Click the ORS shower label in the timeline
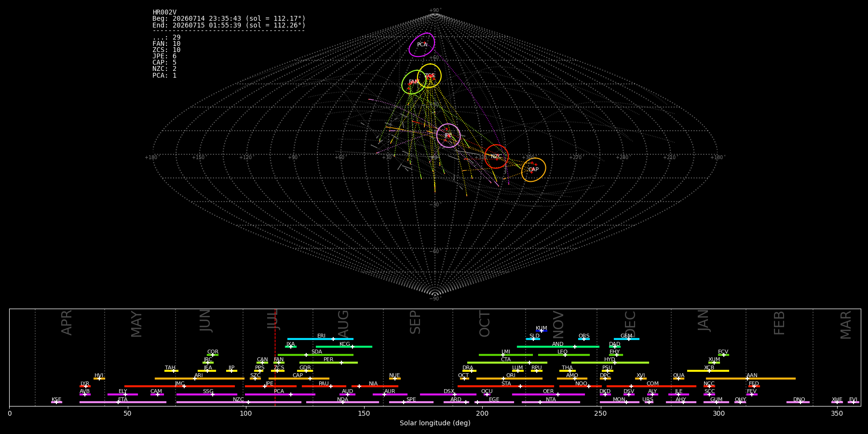Screen dimensions: 868x434 click(x=584, y=336)
